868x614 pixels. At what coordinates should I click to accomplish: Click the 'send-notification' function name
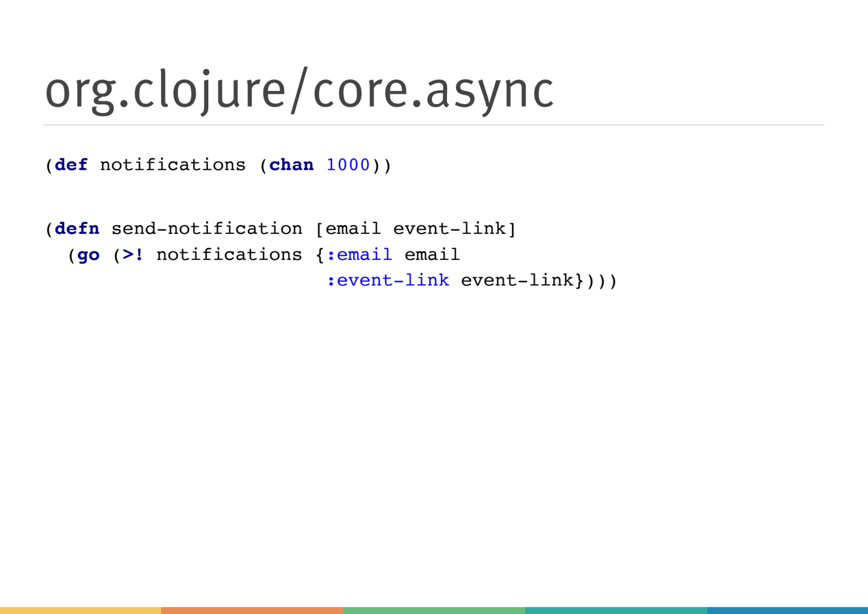[x=207, y=228]
